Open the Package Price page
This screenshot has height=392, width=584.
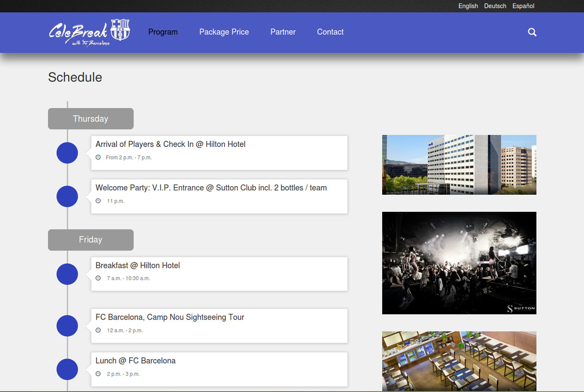click(x=224, y=32)
